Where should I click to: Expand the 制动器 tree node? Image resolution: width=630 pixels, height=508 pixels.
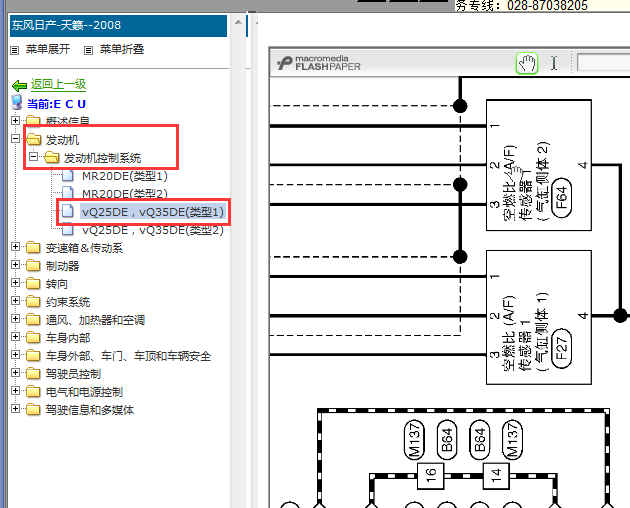(x=15, y=264)
